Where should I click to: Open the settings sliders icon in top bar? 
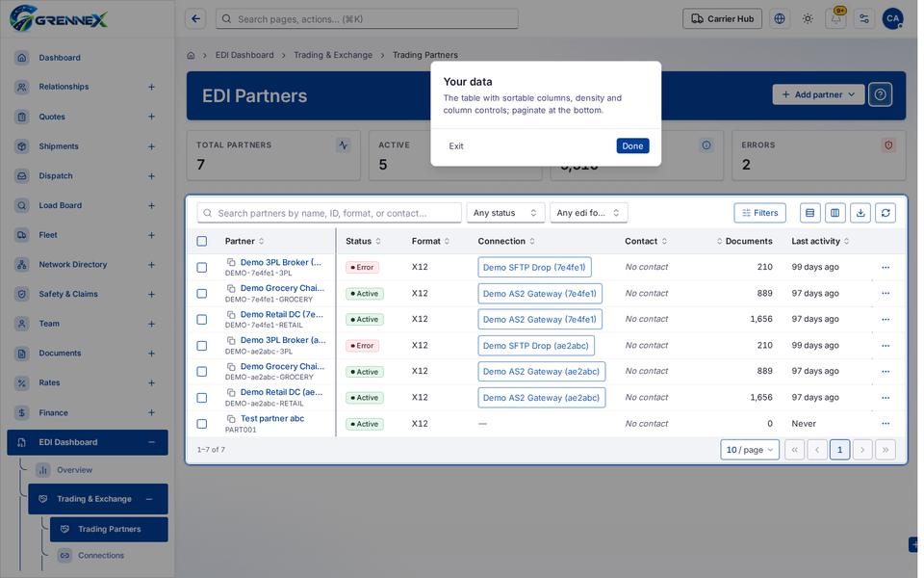point(864,19)
